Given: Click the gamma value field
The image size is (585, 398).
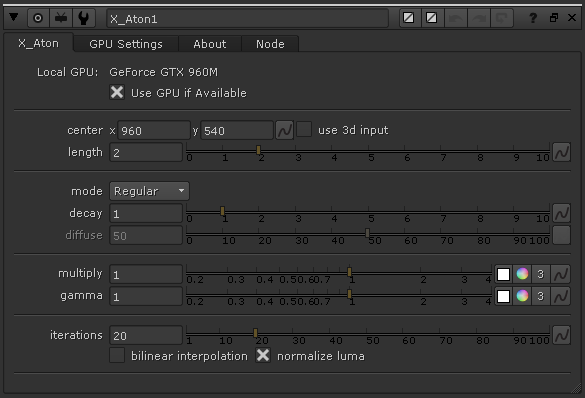Looking at the screenshot, I should point(146,297).
